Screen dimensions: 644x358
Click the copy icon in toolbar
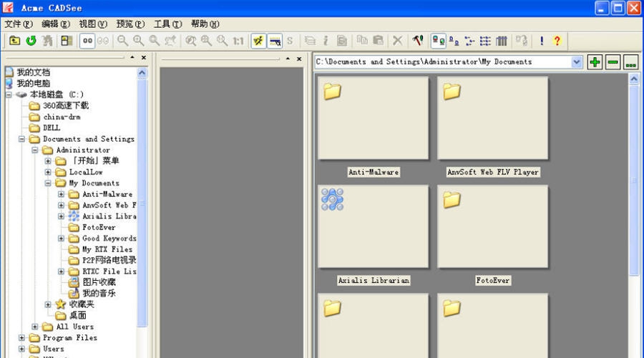(362, 41)
